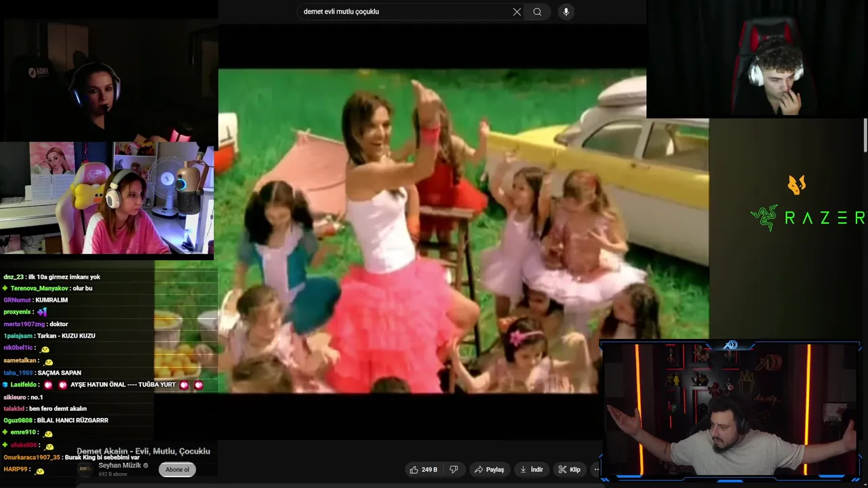Click the page scrollbar on the right edge
Viewport: 868px width, 488px height.
tap(865, 136)
